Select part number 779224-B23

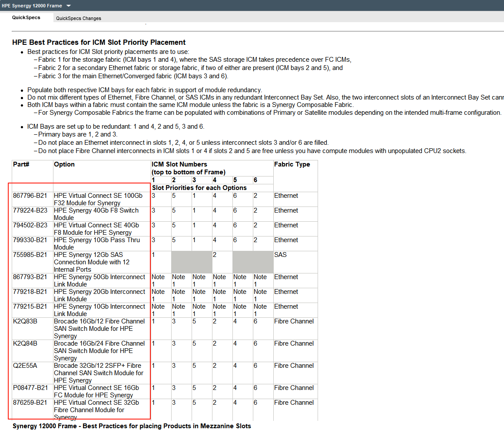point(30,210)
